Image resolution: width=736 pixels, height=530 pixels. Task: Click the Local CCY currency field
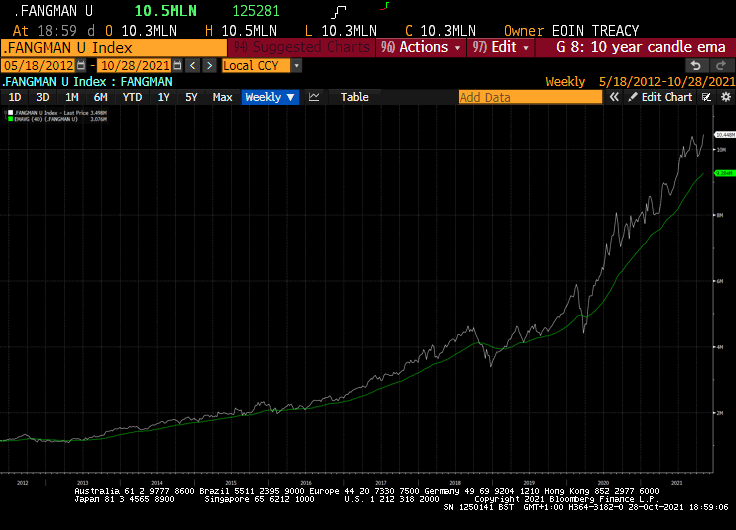click(x=256, y=66)
